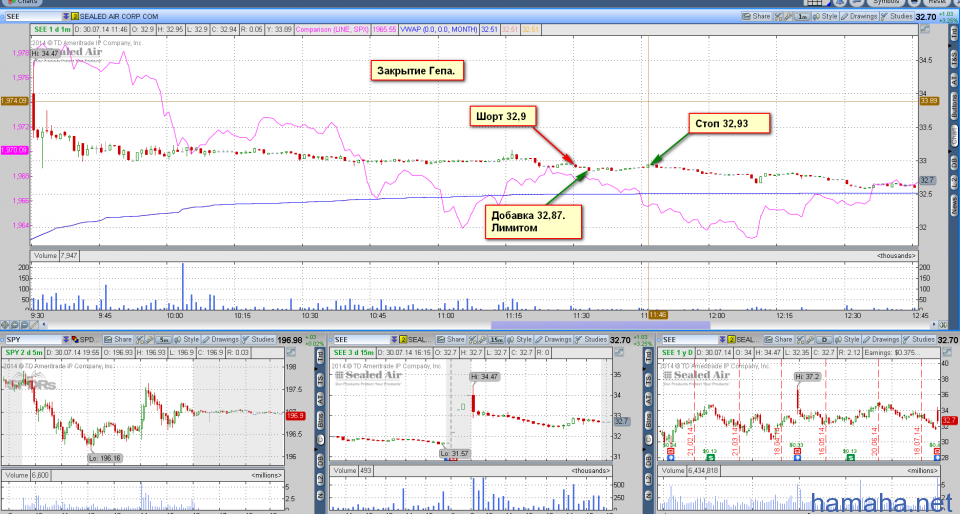Open Drawings menu of SPY chart

(x=220, y=340)
